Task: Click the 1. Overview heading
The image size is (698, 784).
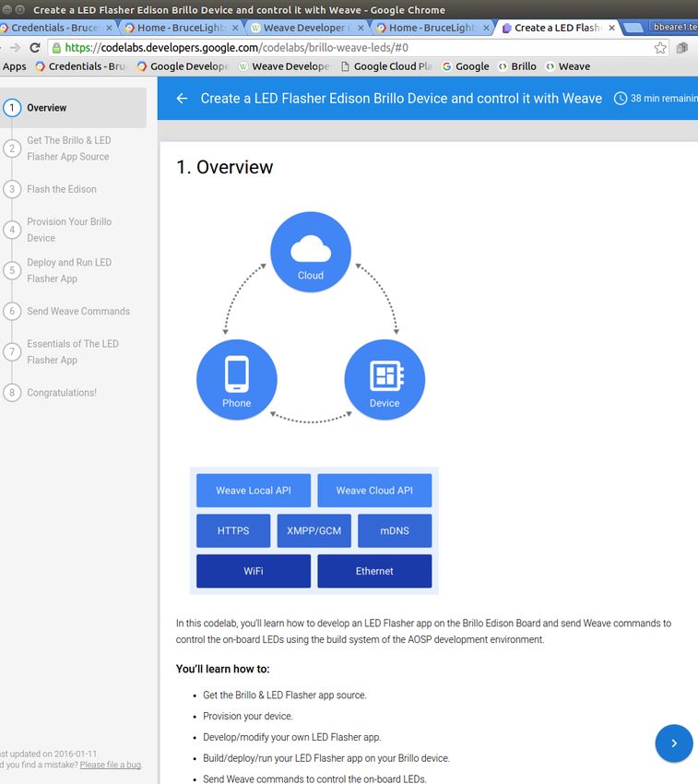Action: pyautogui.click(x=224, y=167)
